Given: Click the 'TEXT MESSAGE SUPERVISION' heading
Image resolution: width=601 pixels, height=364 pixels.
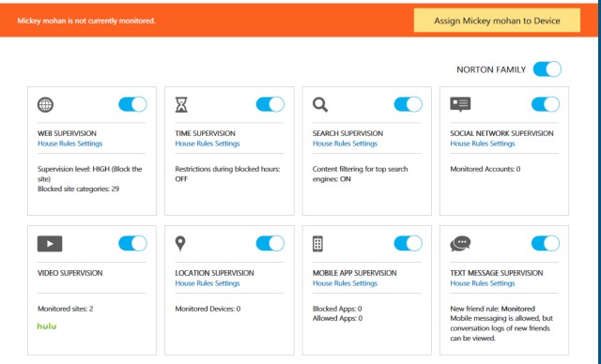Looking at the screenshot, I should [x=497, y=273].
